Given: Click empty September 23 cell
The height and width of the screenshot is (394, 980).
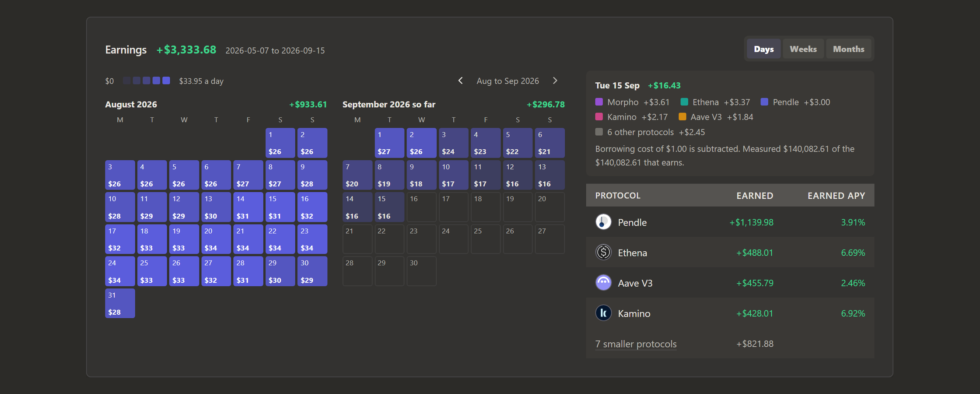Looking at the screenshot, I should [422, 239].
